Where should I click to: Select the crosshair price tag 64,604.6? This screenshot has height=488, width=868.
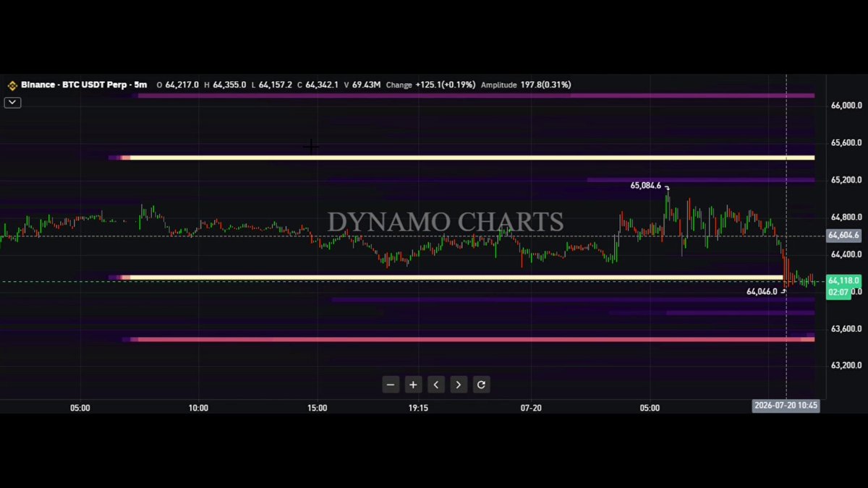point(843,236)
